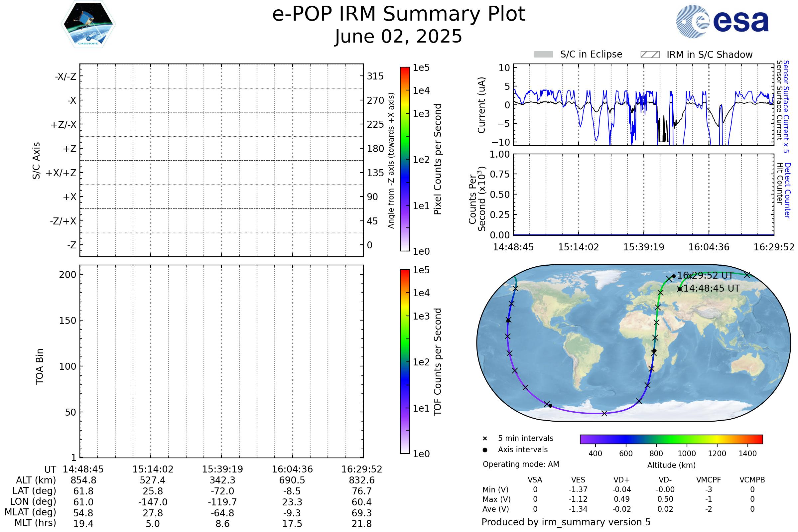Click the Sensor Surface Current x 5 label
Viewport: 798px width, 532px height.
786,107
